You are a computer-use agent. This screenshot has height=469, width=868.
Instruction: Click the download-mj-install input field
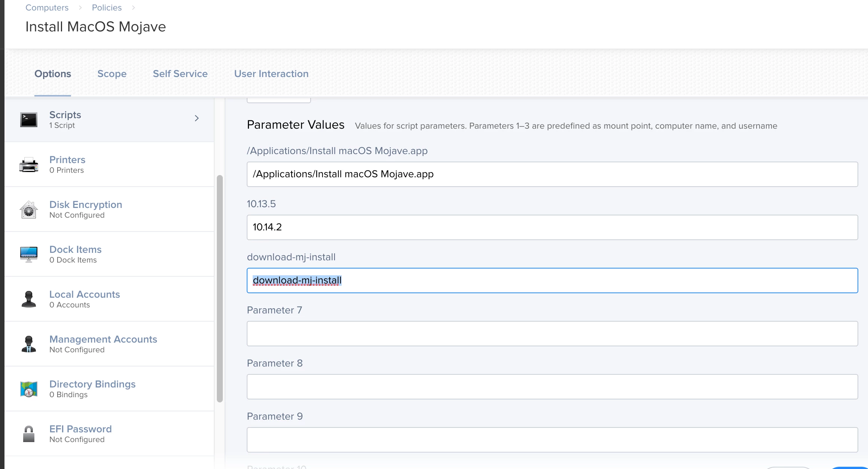(552, 281)
